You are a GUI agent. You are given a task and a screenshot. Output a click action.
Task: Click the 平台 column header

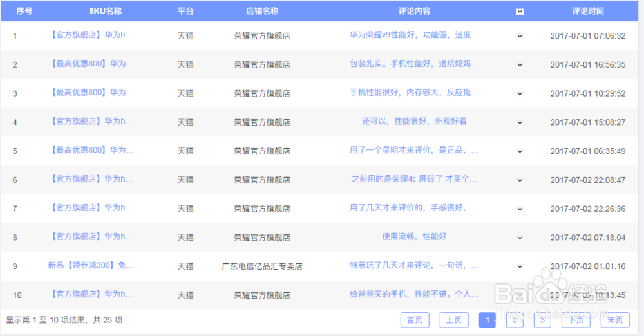pos(185,12)
